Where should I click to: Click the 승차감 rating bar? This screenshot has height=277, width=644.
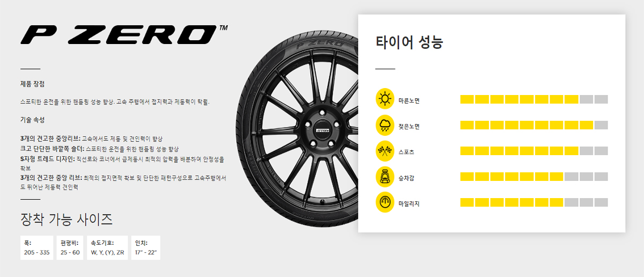[534, 177]
